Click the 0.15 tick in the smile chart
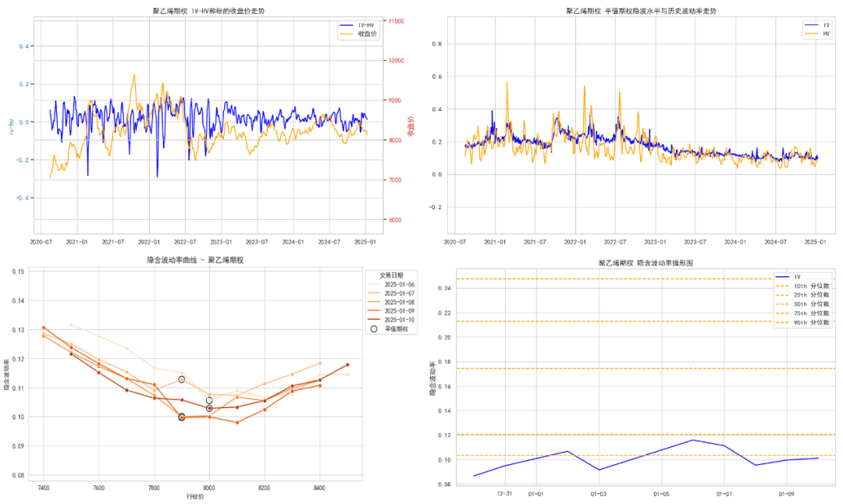The image size is (843, 504). (18, 272)
